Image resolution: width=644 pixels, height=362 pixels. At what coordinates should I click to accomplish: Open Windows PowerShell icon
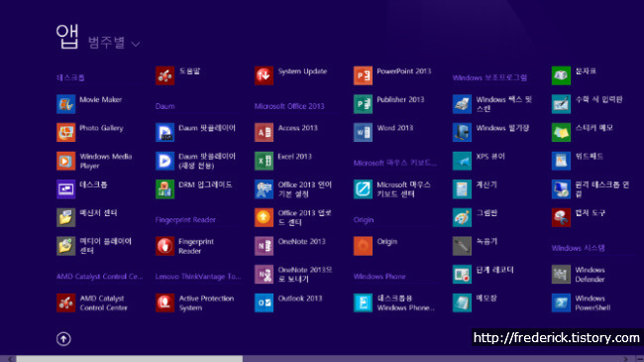tap(561, 302)
